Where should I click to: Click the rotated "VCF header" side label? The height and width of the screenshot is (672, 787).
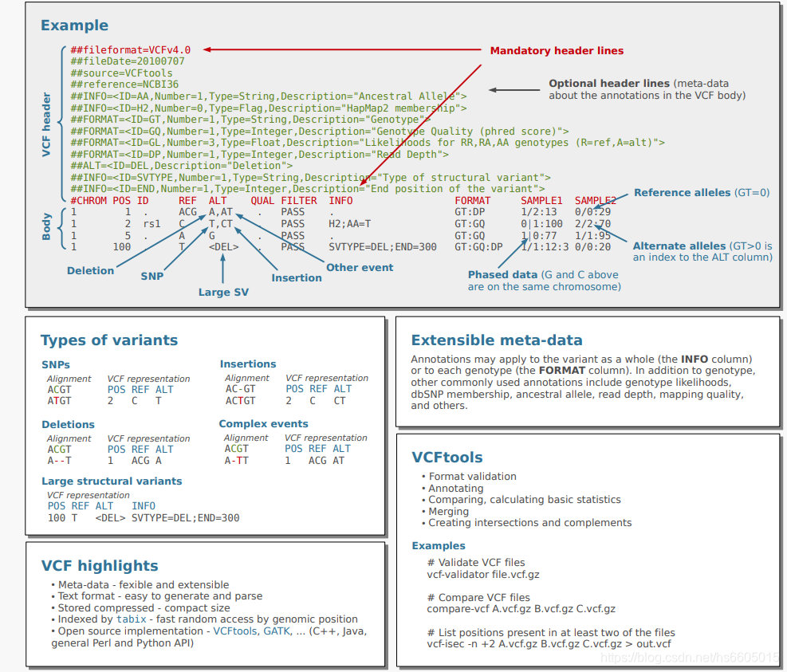click(x=46, y=124)
